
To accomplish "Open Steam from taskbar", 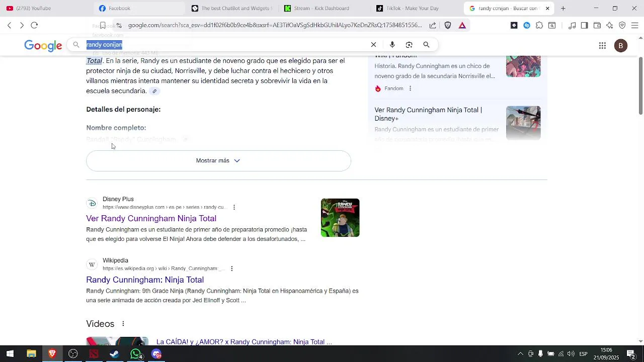I will pos(115,354).
